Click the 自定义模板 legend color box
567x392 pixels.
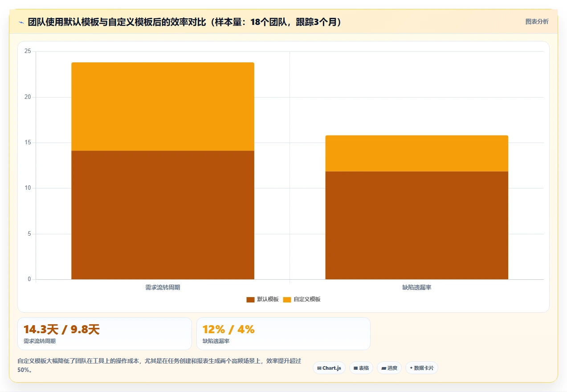pos(287,299)
